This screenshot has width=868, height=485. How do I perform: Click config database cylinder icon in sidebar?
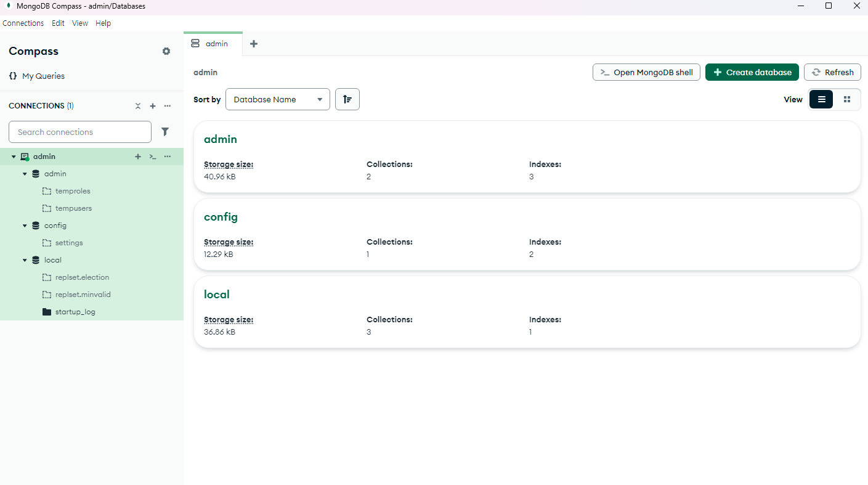[x=36, y=226]
